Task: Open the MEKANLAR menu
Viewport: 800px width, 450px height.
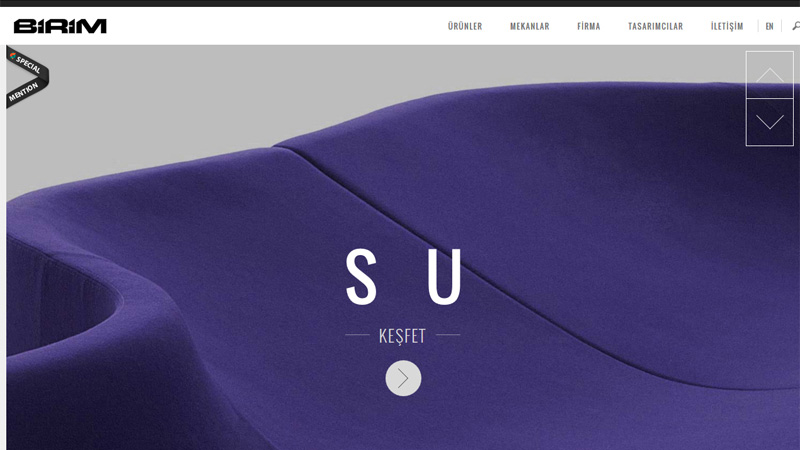Action: click(x=530, y=26)
